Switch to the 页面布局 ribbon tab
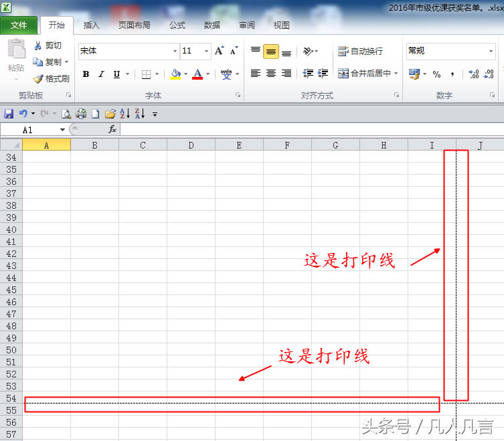The image size is (504, 441). (x=134, y=25)
